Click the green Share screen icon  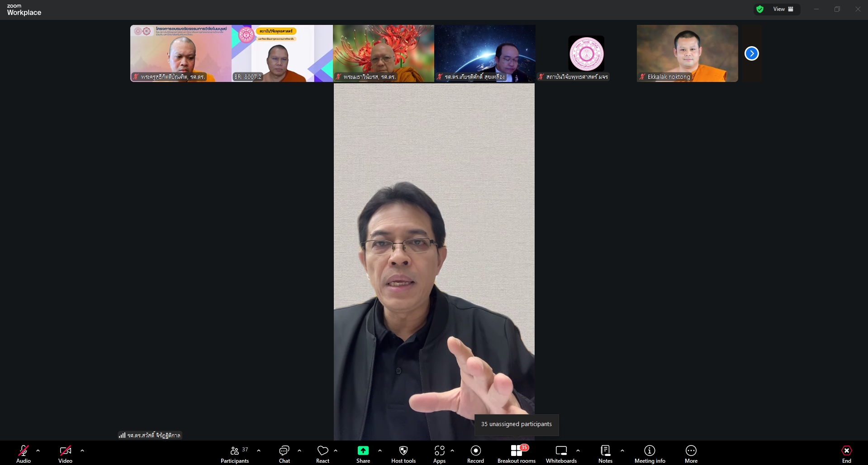(x=363, y=451)
